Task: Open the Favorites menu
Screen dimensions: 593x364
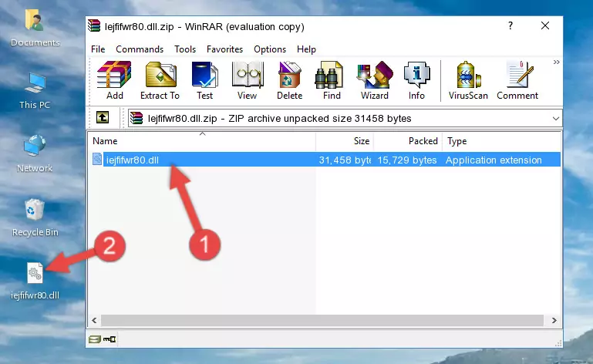Action: point(224,49)
